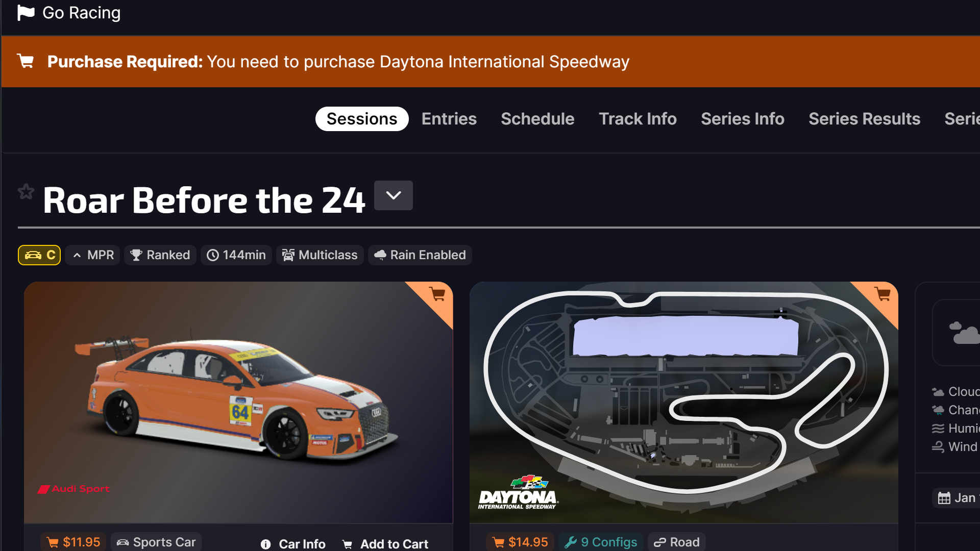Click the Jan calendar date tag

coord(957,498)
